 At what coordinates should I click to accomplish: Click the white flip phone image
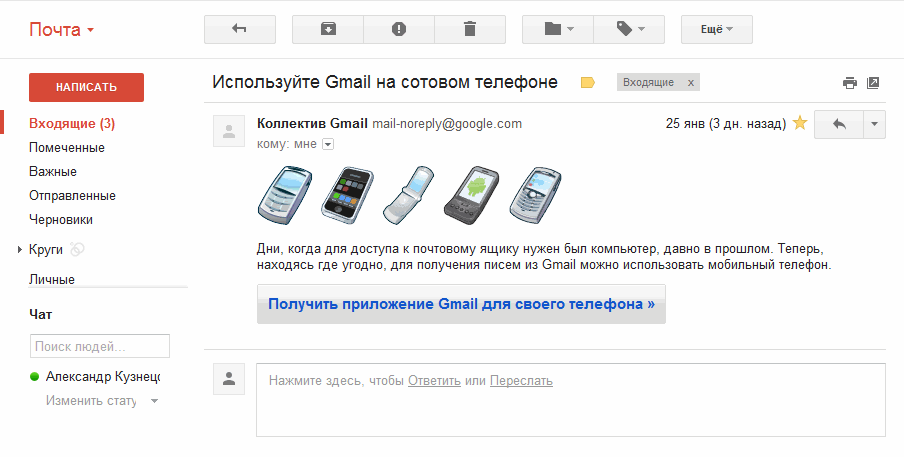pos(408,195)
